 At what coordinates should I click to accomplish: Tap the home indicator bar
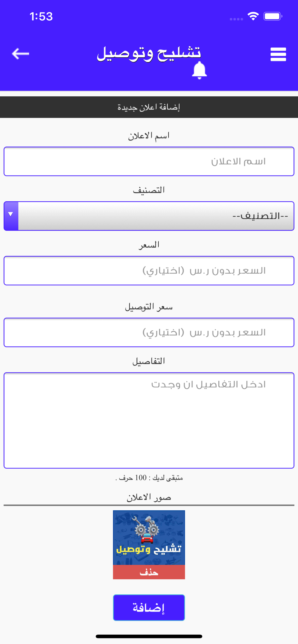149,636
